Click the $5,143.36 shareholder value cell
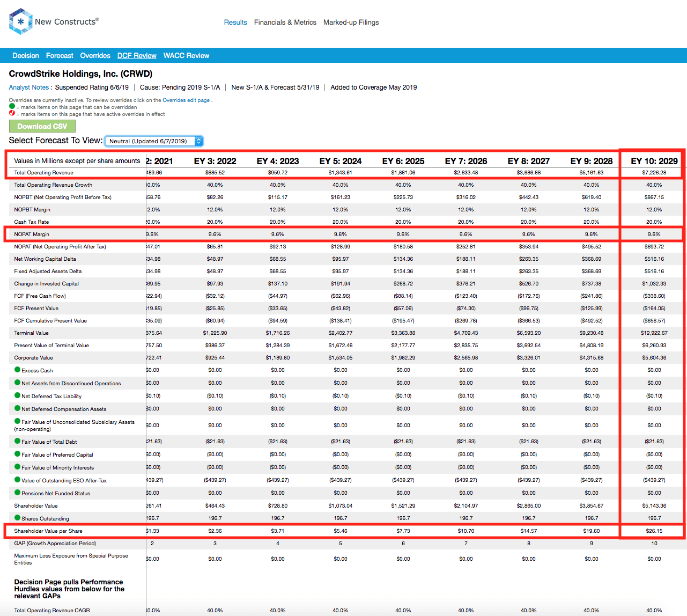687x616 pixels. (654, 506)
